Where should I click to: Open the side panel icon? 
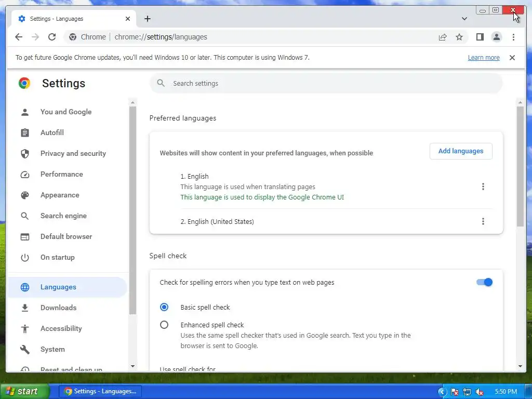[480, 37]
